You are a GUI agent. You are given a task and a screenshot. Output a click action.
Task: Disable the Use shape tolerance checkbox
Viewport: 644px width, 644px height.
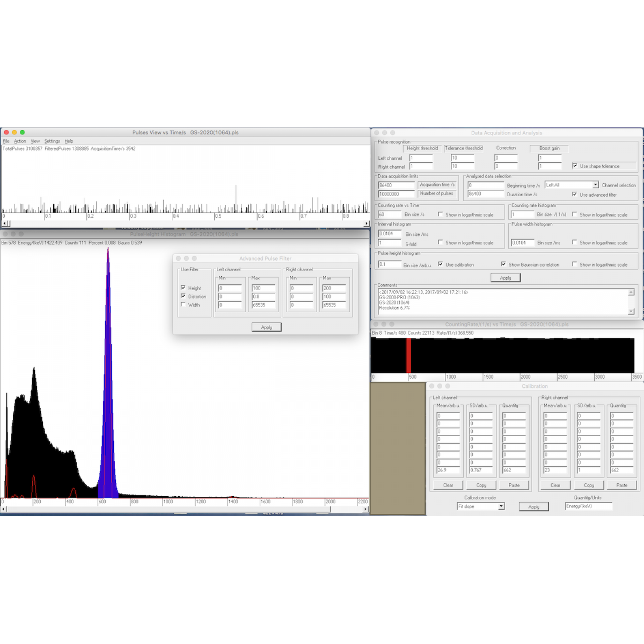(x=575, y=166)
